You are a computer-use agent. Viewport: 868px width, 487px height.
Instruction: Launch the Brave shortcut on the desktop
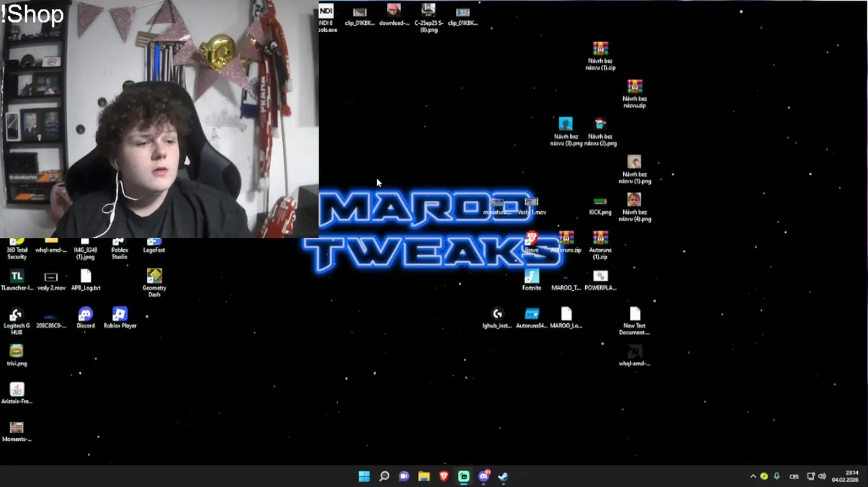tap(532, 242)
